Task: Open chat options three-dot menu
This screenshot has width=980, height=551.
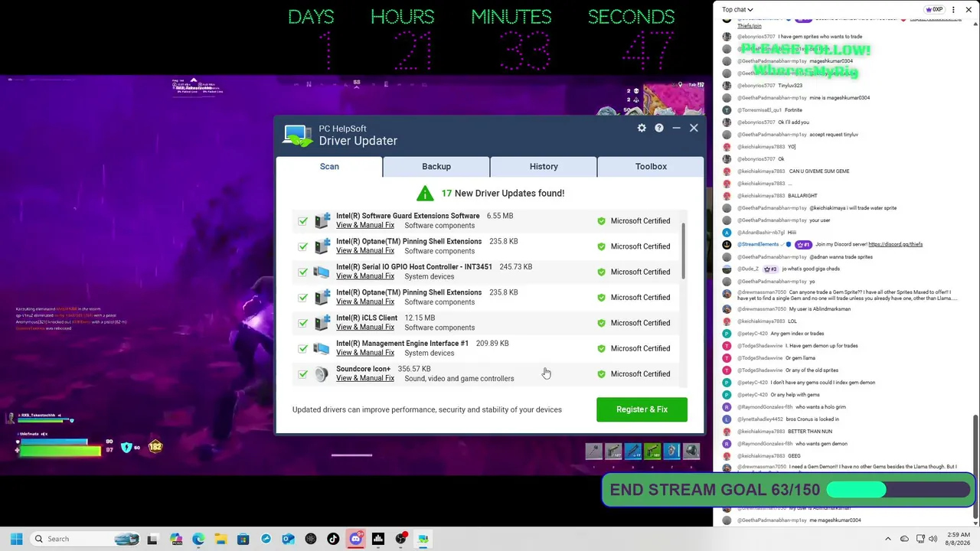Action: [954, 10]
